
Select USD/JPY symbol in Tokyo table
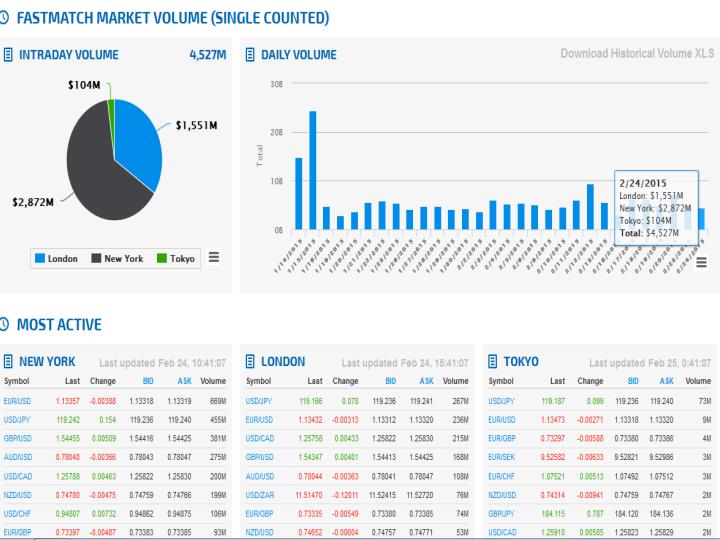pyautogui.click(x=503, y=400)
